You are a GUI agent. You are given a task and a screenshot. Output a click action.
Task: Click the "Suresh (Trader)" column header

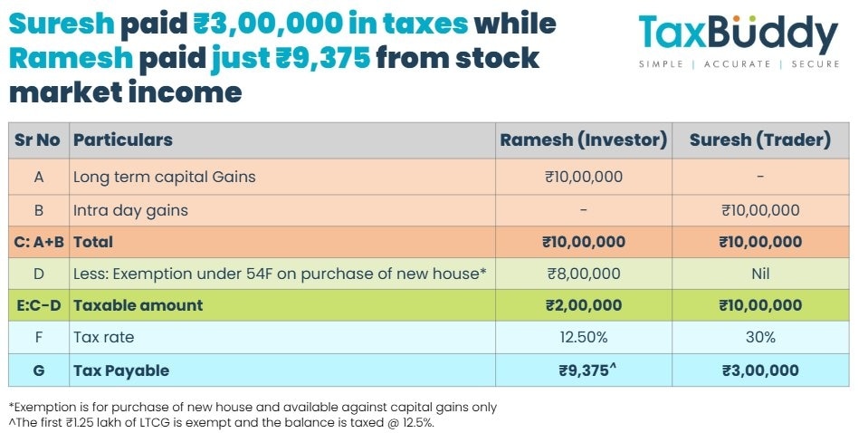(759, 140)
